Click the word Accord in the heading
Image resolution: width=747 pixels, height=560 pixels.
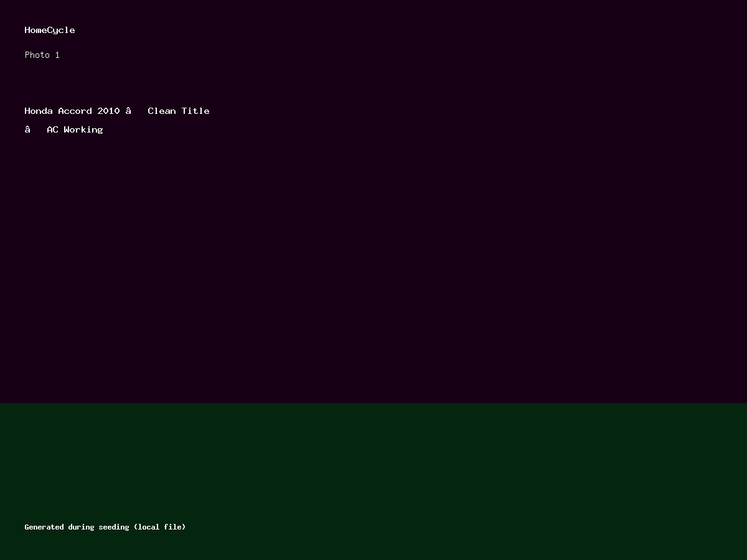click(75, 111)
